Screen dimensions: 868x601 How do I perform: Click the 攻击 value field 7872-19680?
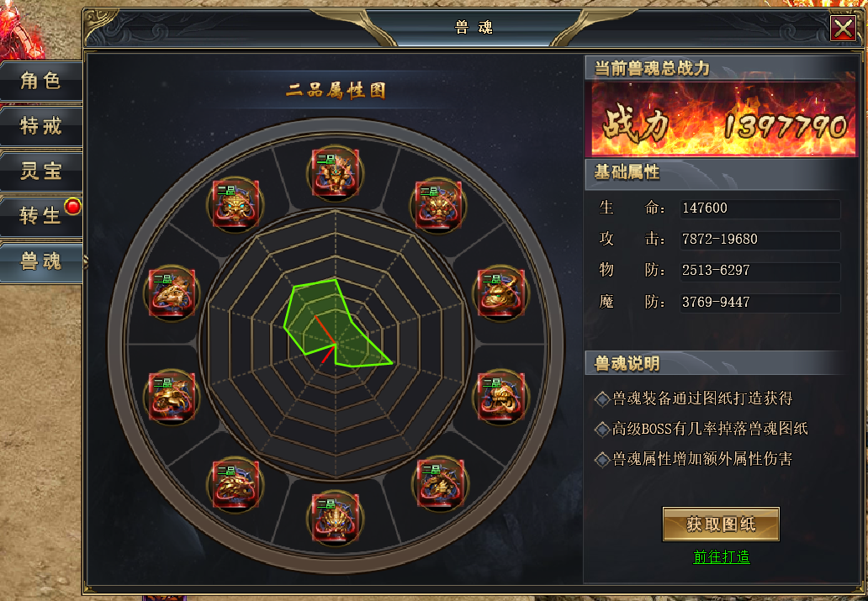click(x=760, y=240)
